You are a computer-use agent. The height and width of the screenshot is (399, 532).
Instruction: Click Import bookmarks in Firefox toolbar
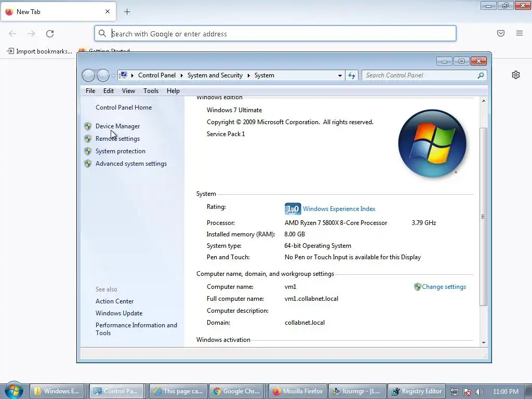39,51
